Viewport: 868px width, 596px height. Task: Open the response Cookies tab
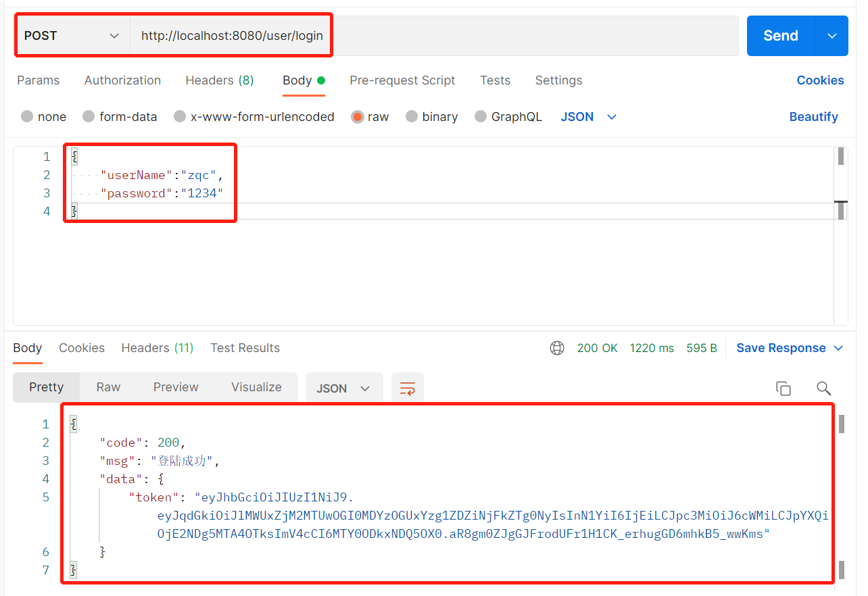point(82,348)
